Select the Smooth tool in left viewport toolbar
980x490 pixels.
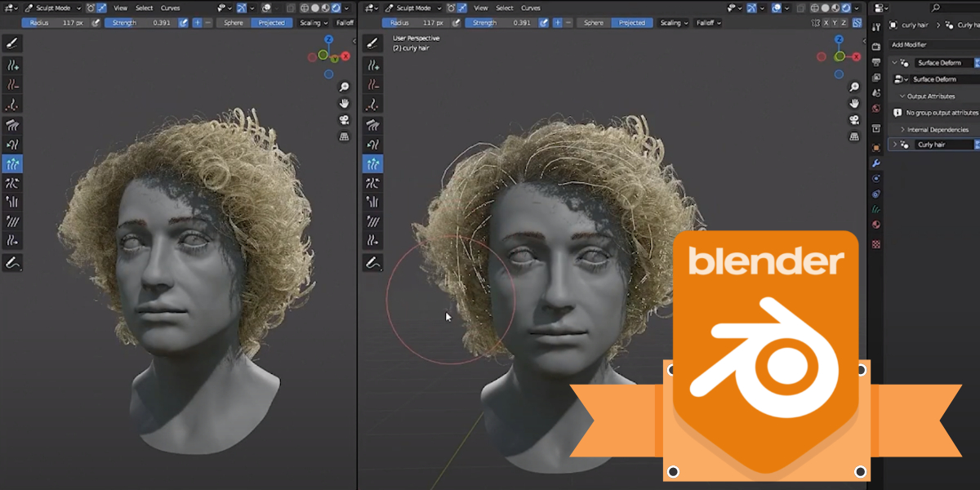[13, 221]
